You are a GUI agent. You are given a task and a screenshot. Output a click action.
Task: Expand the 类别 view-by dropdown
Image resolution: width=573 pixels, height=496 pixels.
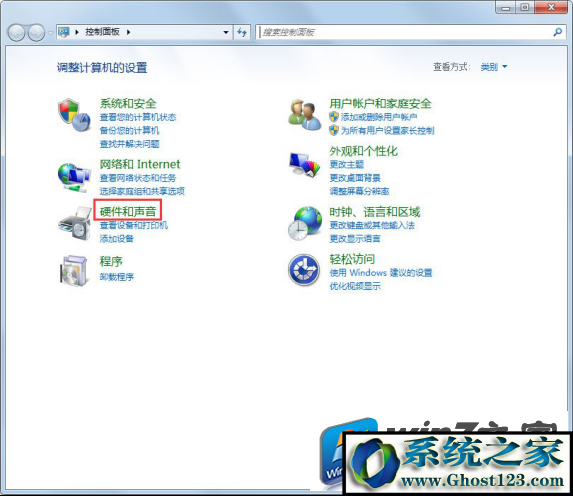pyautogui.click(x=494, y=67)
